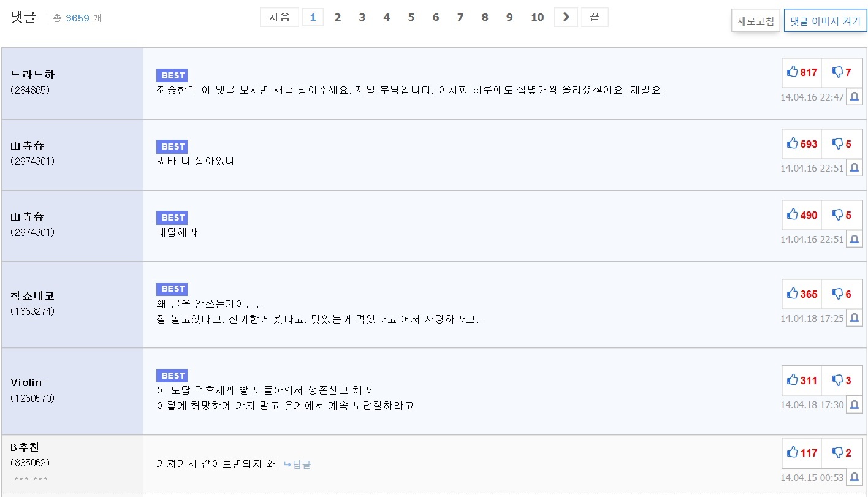Jump to last page with 끝
868x497 pixels.
(x=594, y=17)
